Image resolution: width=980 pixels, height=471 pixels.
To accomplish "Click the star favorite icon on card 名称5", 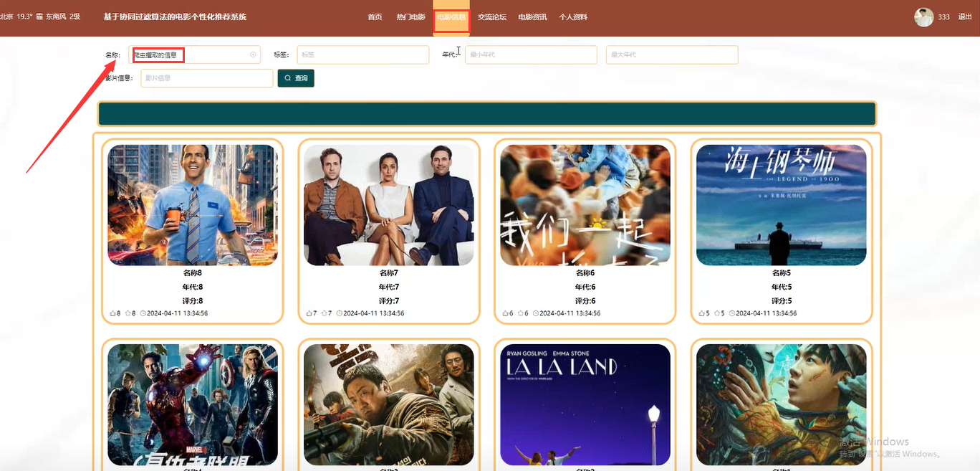I will pos(716,313).
